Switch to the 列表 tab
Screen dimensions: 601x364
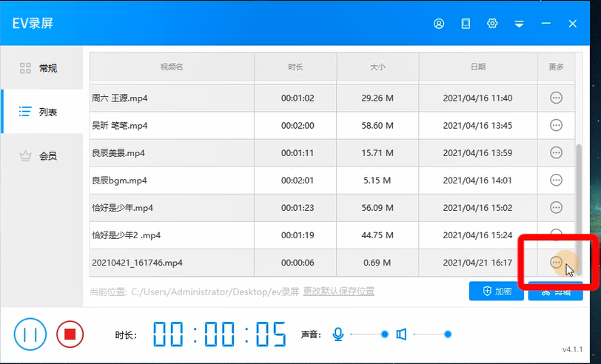point(41,112)
